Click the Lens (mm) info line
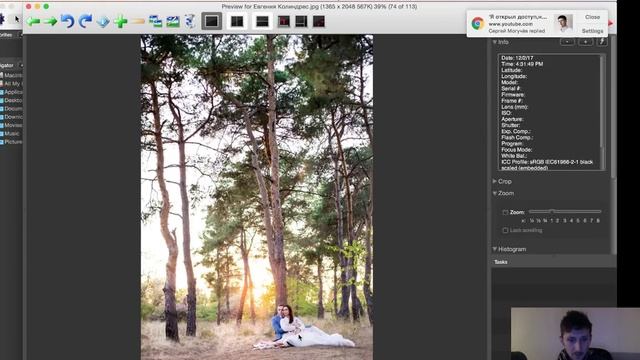 pos(515,107)
